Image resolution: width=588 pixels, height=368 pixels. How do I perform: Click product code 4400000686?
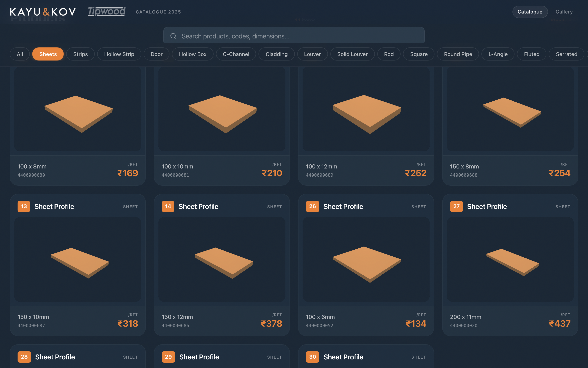click(175, 325)
